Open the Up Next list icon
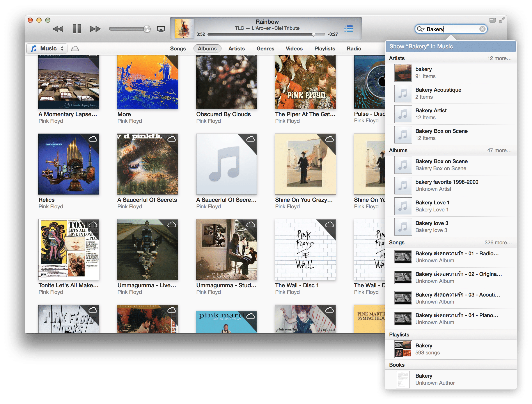This screenshot has width=532, height=404. click(x=348, y=29)
